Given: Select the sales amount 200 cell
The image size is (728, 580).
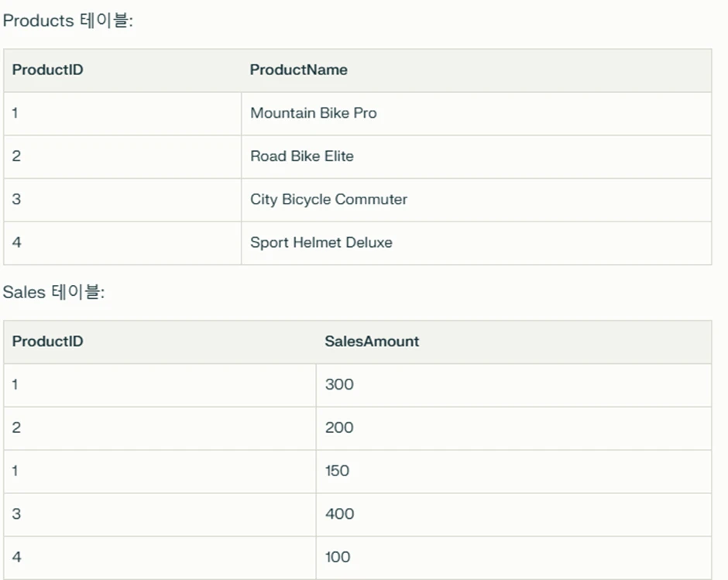Looking at the screenshot, I should [x=513, y=429].
